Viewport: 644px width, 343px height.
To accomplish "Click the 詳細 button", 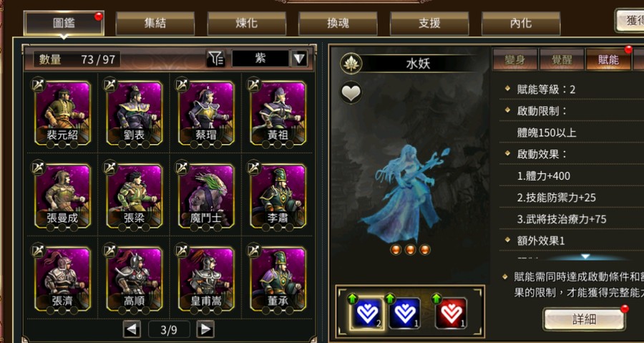I will point(584,319).
